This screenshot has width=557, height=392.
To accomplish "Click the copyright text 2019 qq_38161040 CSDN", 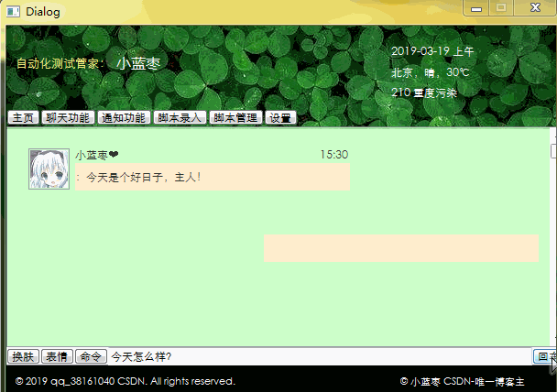I will coord(126,381).
